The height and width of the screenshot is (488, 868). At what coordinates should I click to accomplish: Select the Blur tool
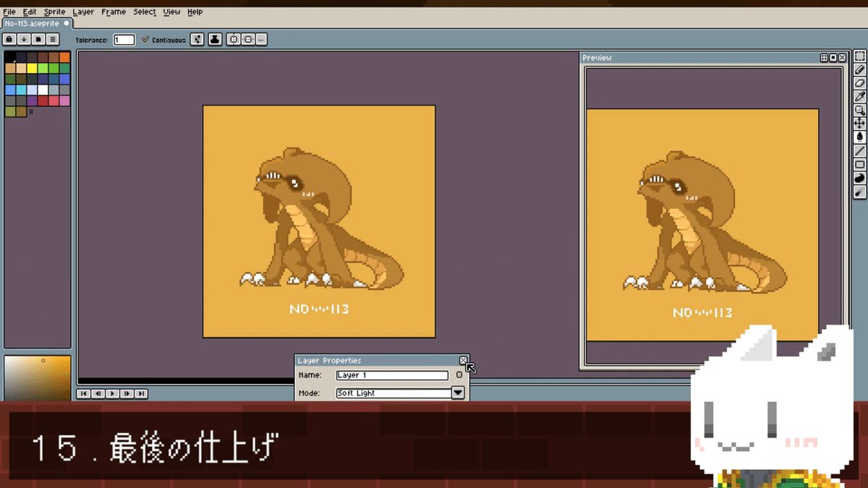(860, 192)
